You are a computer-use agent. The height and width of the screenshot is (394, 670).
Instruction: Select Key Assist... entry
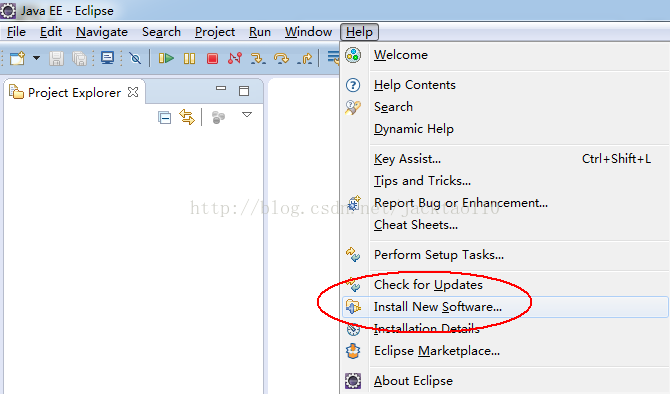[505, 159]
